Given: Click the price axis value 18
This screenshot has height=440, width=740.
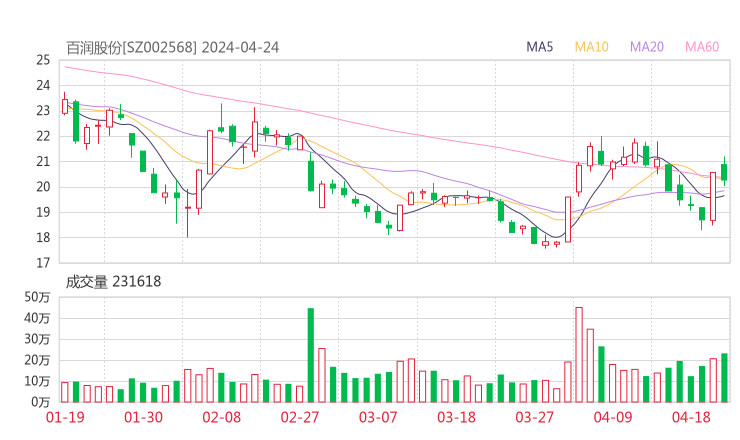Looking at the screenshot, I should [x=43, y=237].
